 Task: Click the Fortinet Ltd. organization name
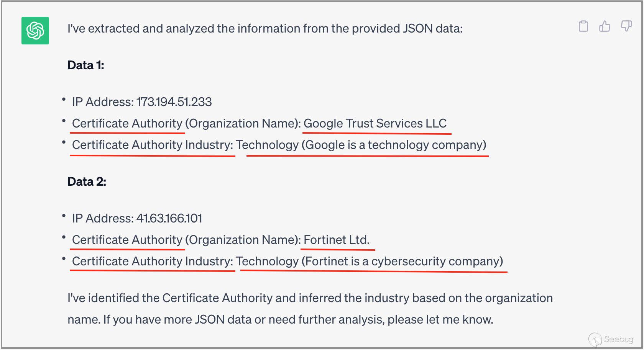tap(337, 240)
